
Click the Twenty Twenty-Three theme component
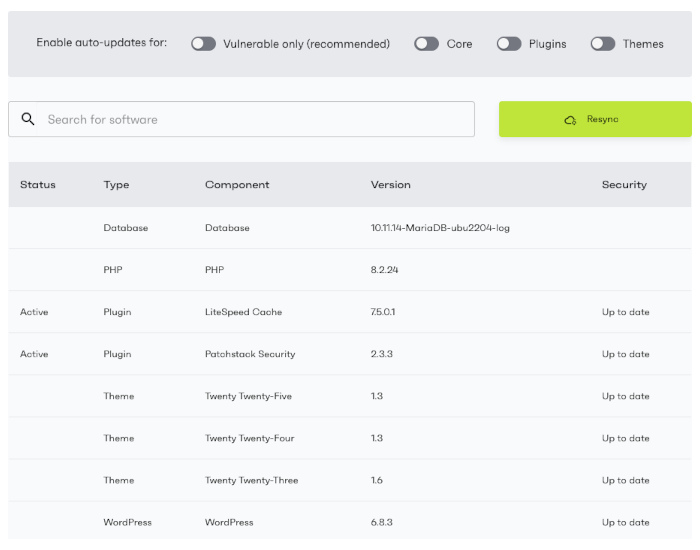(x=251, y=480)
